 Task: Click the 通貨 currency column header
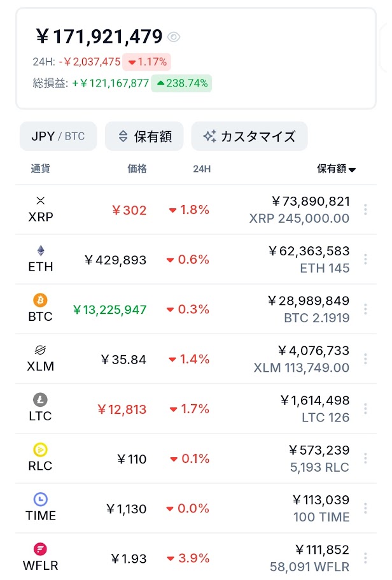[40, 169]
